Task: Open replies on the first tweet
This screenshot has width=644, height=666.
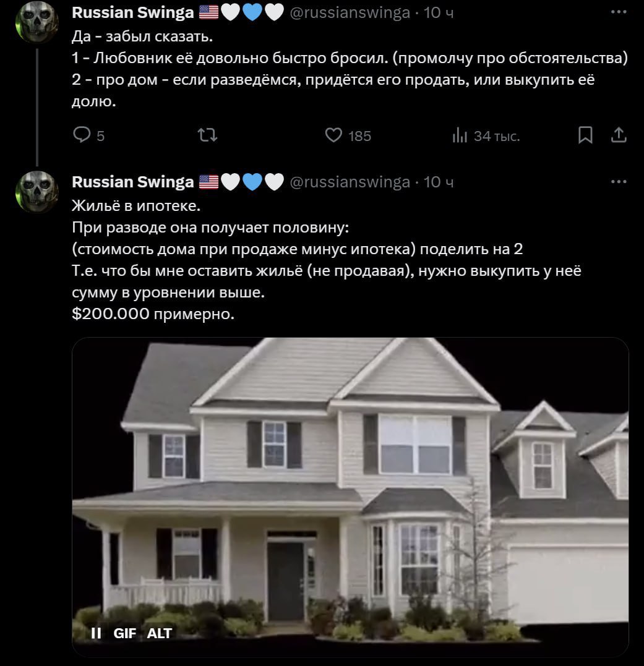Action: pyautogui.click(x=88, y=135)
